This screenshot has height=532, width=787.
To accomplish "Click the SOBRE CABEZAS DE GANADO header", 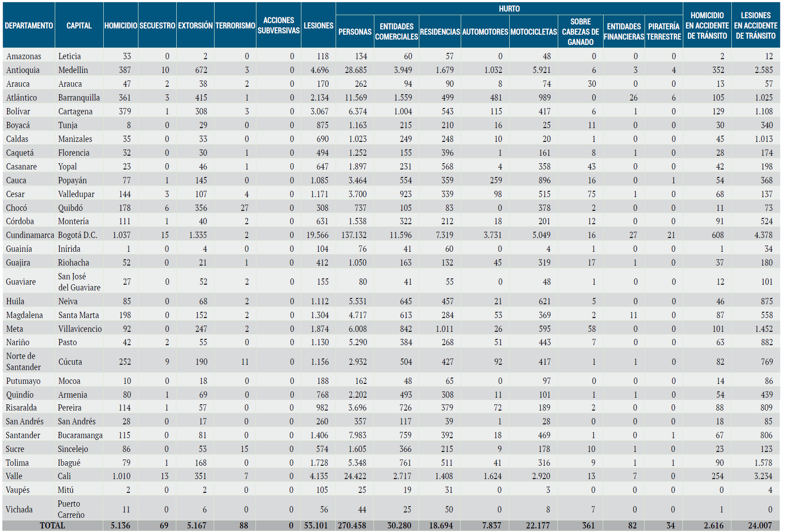I will click(x=580, y=32).
